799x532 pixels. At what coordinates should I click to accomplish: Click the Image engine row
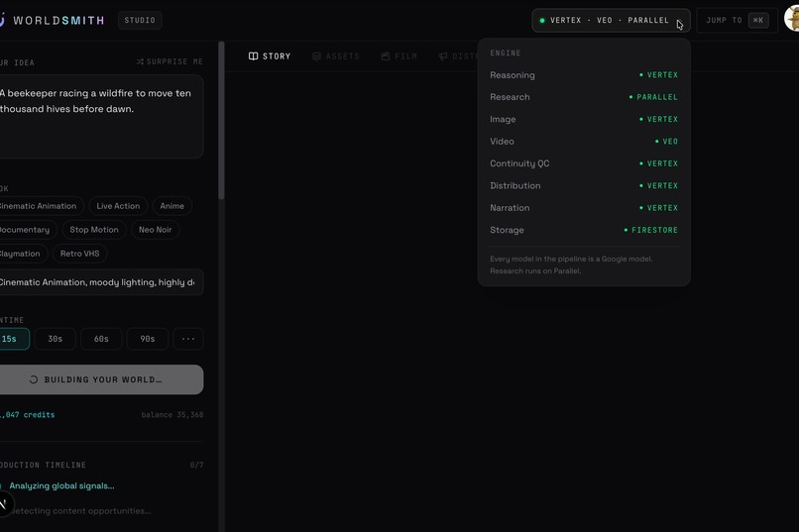tap(584, 119)
